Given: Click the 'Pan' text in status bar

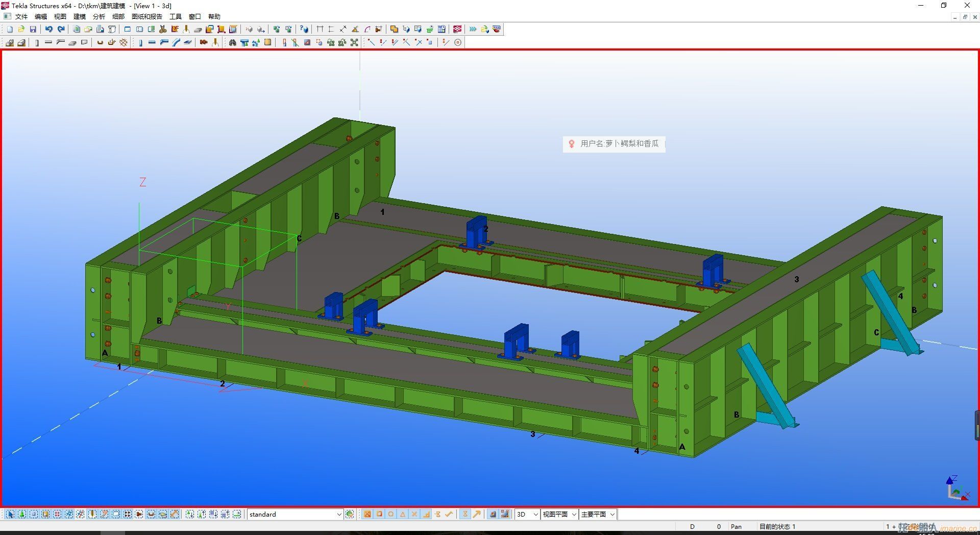Looking at the screenshot, I should (736, 526).
